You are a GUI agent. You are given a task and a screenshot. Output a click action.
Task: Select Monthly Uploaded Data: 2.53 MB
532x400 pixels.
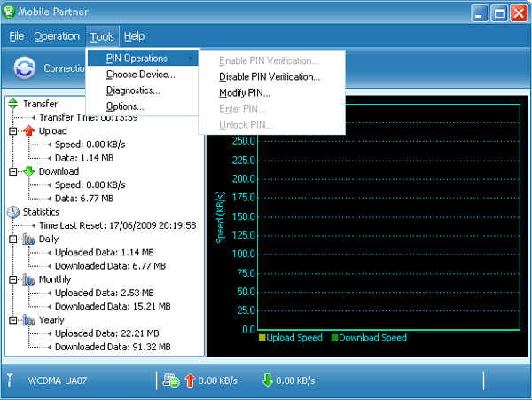point(105,293)
